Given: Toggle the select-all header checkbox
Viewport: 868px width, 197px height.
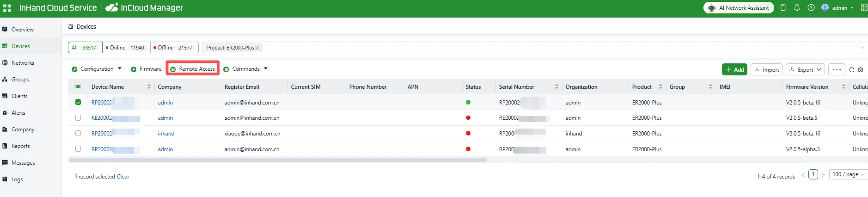Looking at the screenshot, I should click(x=78, y=86).
